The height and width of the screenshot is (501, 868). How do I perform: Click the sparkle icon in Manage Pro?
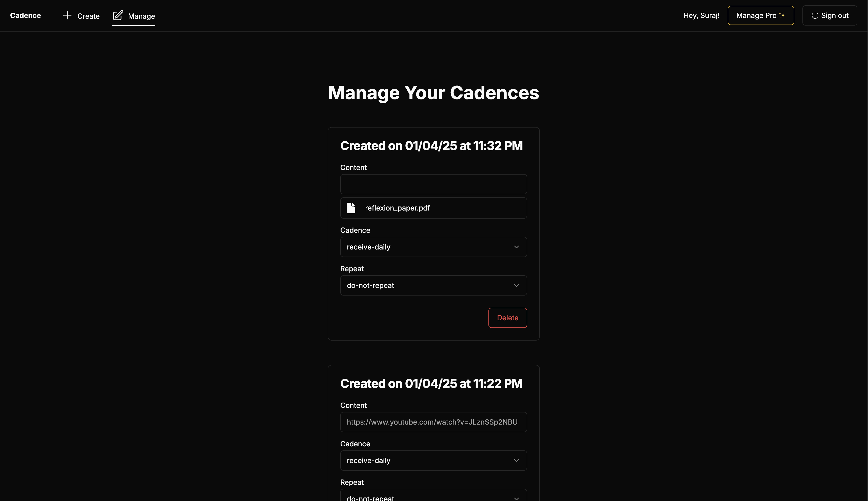[x=782, y=15]
